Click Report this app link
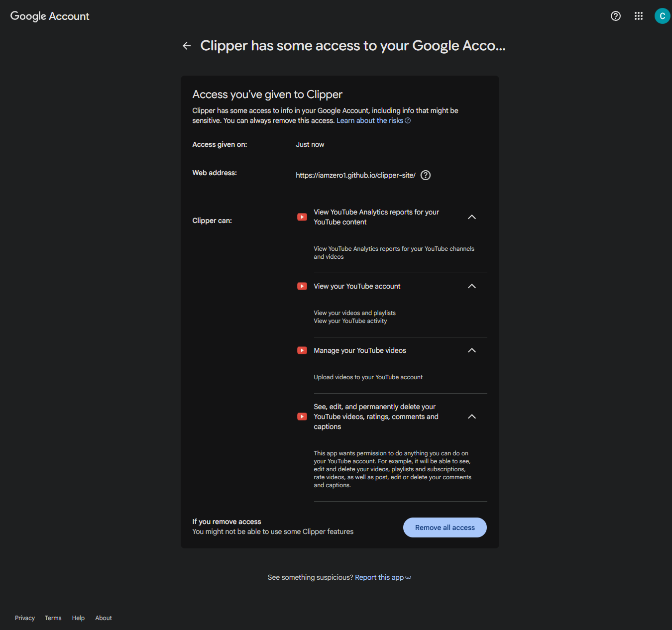 (x=383, y=577)
